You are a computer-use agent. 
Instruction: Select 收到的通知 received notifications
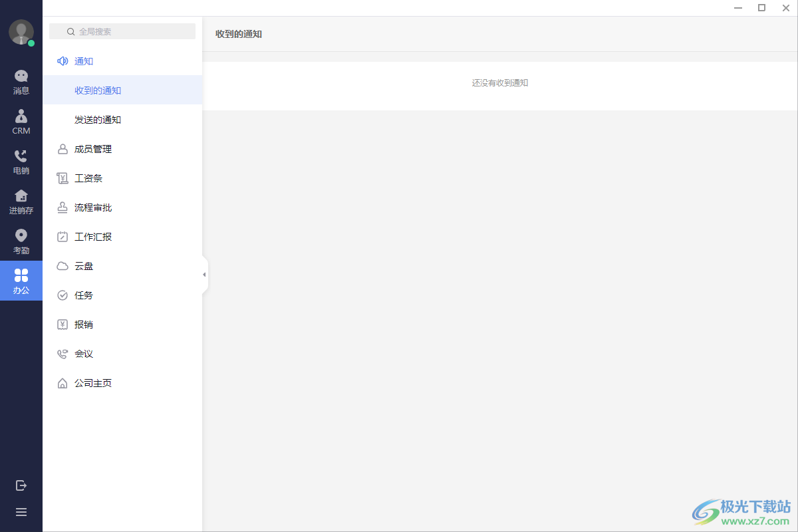122,90
